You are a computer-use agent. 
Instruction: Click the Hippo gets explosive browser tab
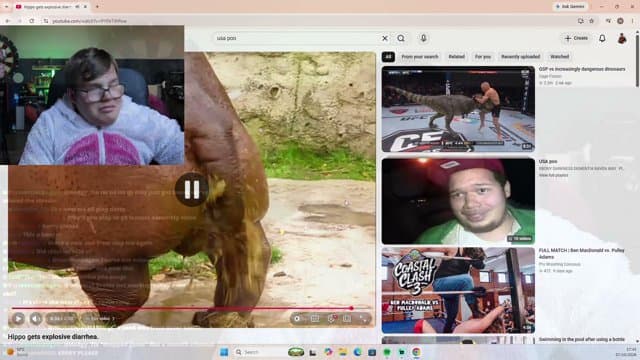pos(51,7)
